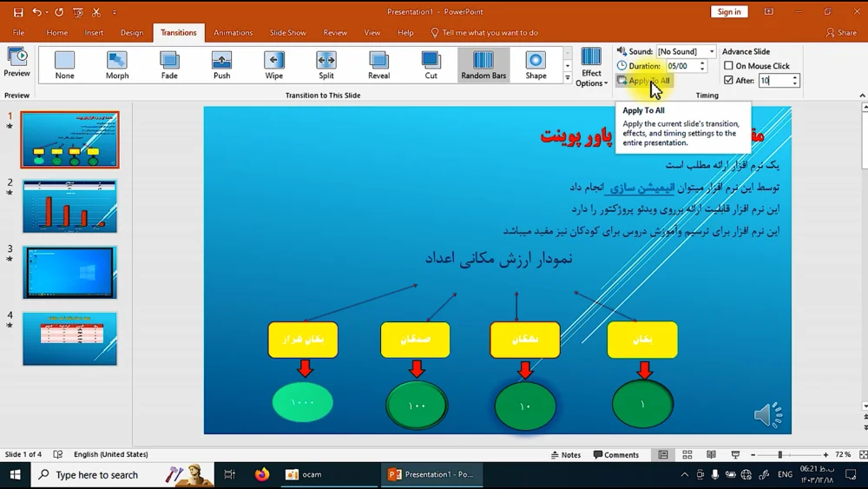
Task: Switch to the Design tab
Action: click(x=132, y=33)
